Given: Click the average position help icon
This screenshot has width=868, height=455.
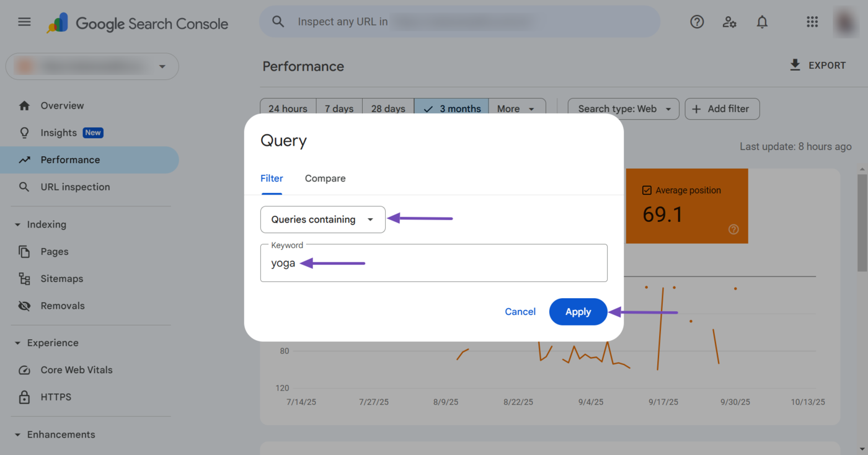Looking at the screenshot, I should click(x=733, y=229).
